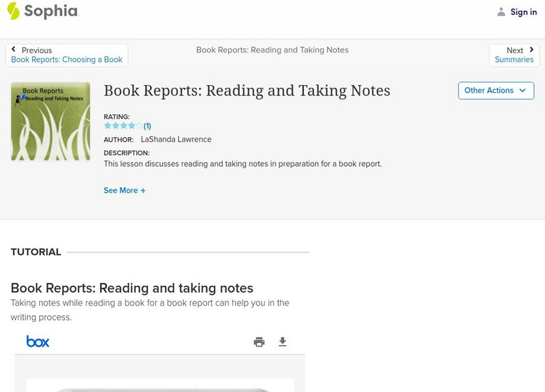Download the document from Box viewer
545x392 pixels.
(283, 342)
